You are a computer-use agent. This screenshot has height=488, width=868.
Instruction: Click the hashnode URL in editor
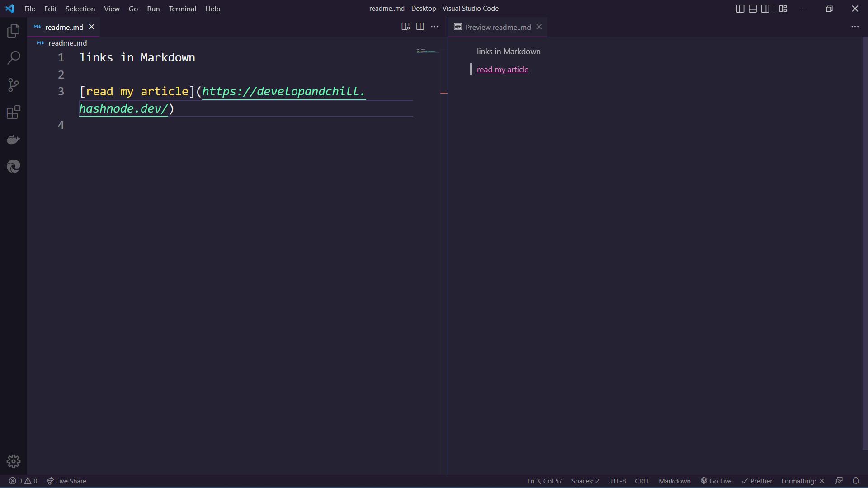[x=283, y=92]
